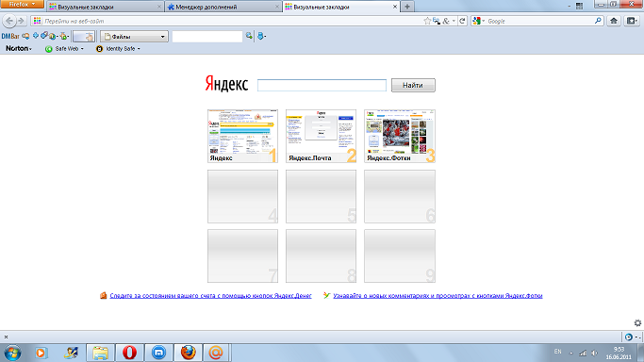Viewport: 644px width, 362px height.
Task: Close the active Визуальные закладки tab
Action: [x=395, y=7]
